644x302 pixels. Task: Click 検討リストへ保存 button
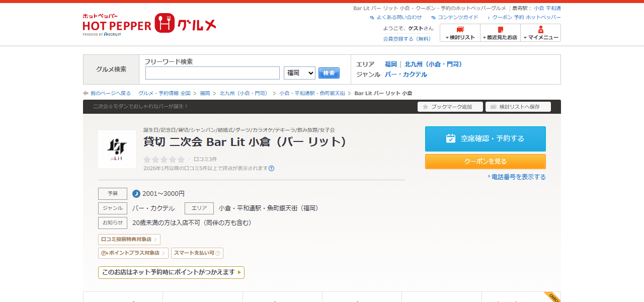tap(518, 107)
